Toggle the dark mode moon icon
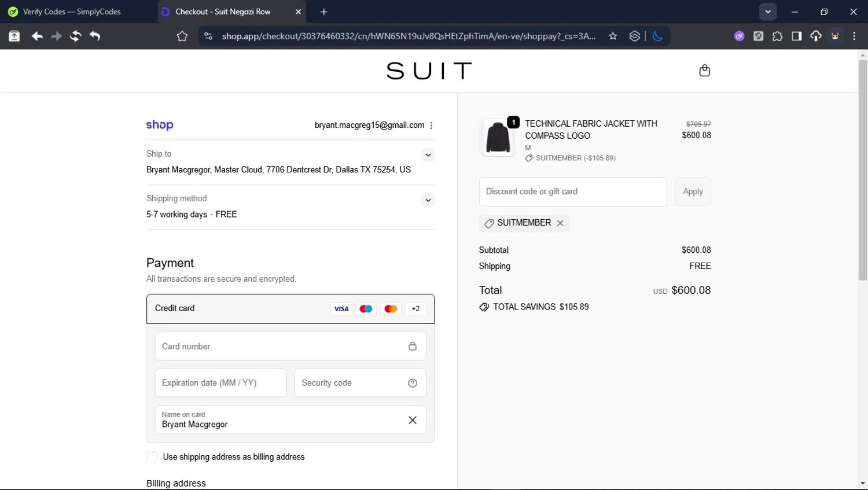Image resolution: width=868 pixels, height=490 pixels. coord(657,36)
